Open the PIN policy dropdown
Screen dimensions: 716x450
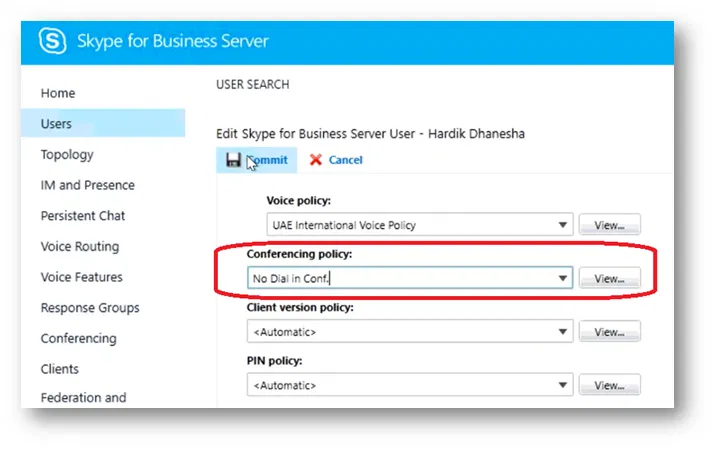click(x=410, y=385)
